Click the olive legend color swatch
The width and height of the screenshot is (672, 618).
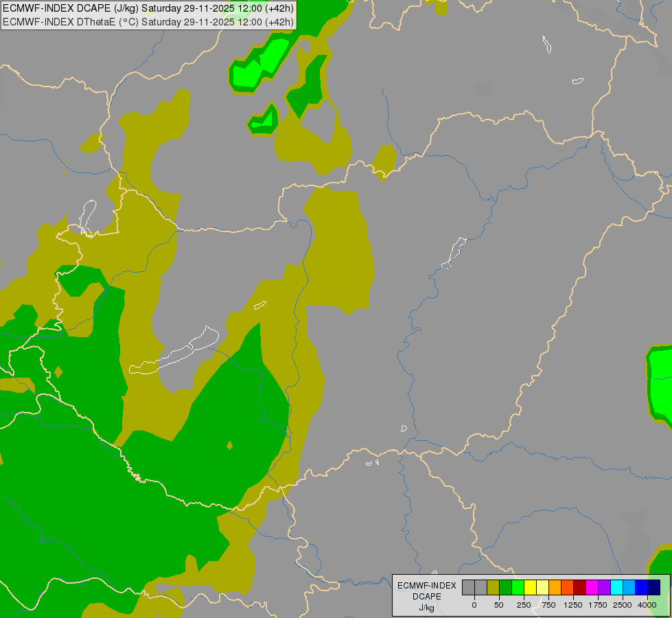[x=494, y=587]
